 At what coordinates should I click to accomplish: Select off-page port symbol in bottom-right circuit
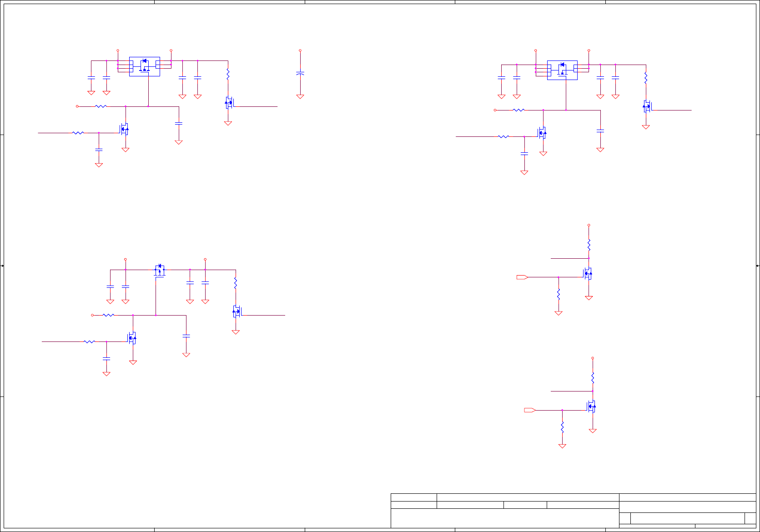[530, 410]
